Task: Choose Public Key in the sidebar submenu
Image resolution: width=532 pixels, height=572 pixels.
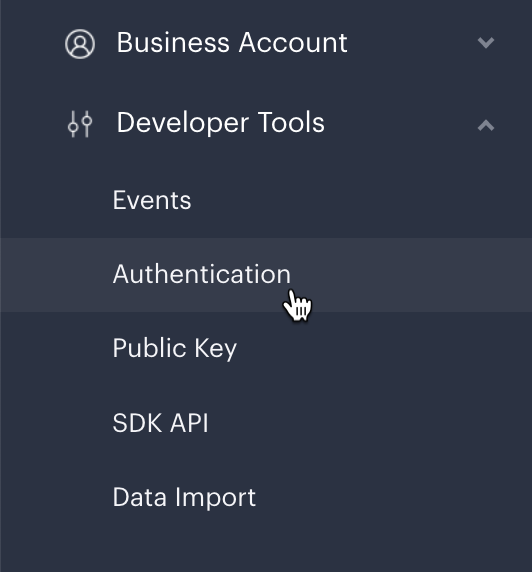Action: coord(175,349)
